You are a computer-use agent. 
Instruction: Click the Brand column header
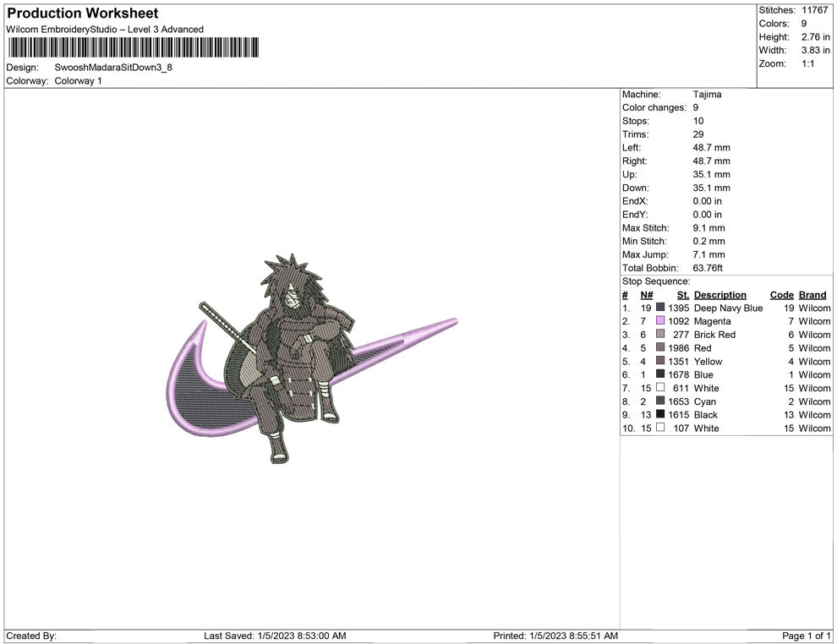click(x=812, y=294)
